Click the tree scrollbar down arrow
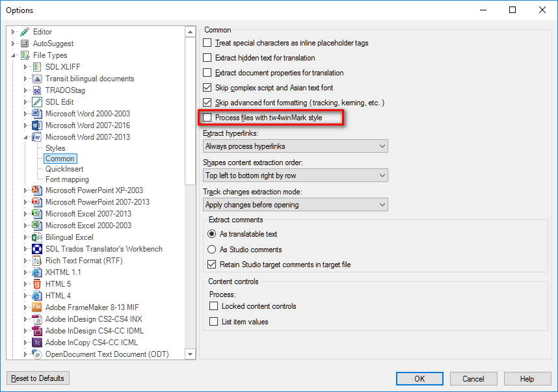Image resolution: width=558 pixels, height=392 pixels. tap(191, 354)
